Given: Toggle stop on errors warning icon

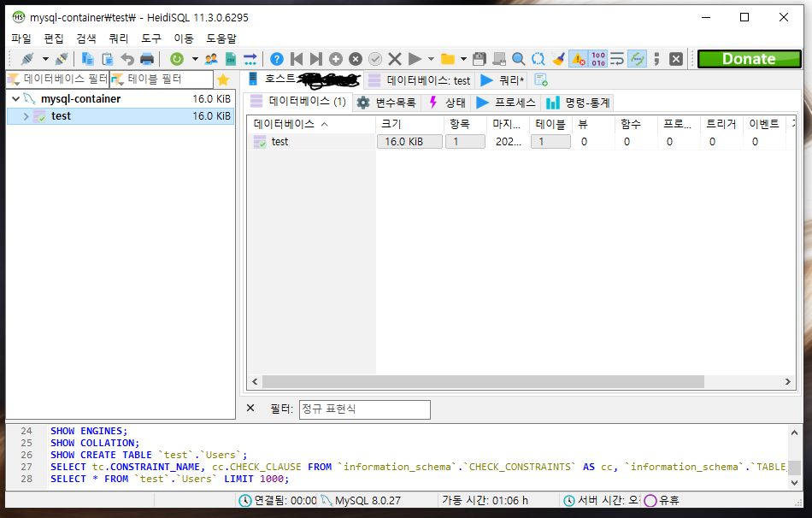Looking at the screenshot, I should click(579, 59).
